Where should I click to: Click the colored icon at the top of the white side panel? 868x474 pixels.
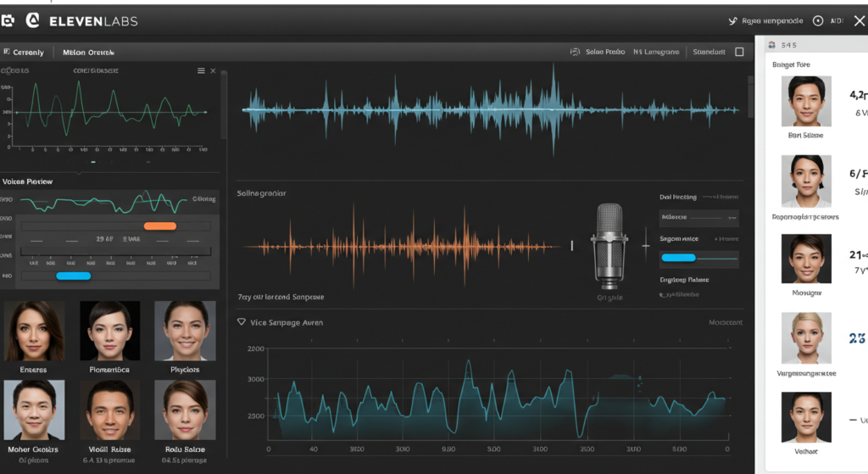771,45
